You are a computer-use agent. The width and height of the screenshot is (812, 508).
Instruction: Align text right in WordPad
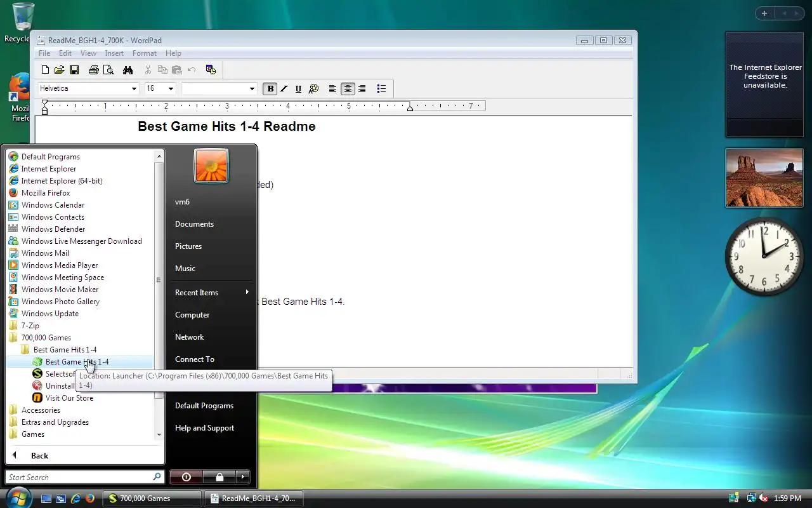pos(362,89)
